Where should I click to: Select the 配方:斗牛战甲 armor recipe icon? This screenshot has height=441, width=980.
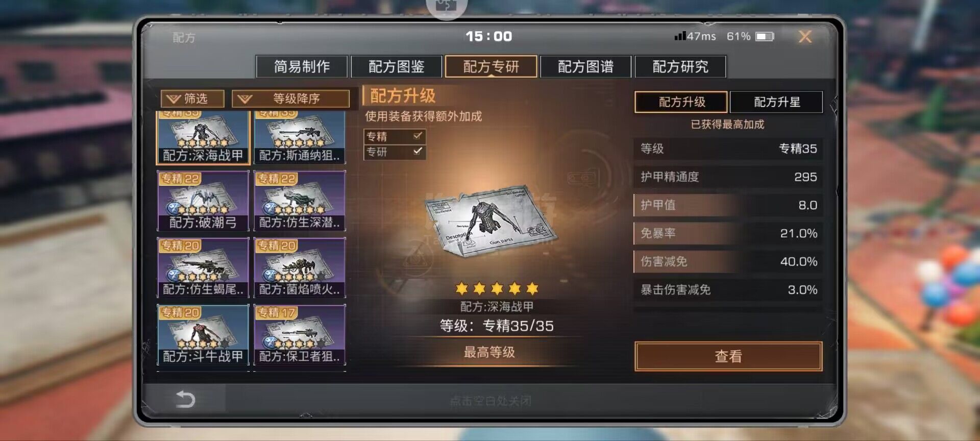click(203, 335)
